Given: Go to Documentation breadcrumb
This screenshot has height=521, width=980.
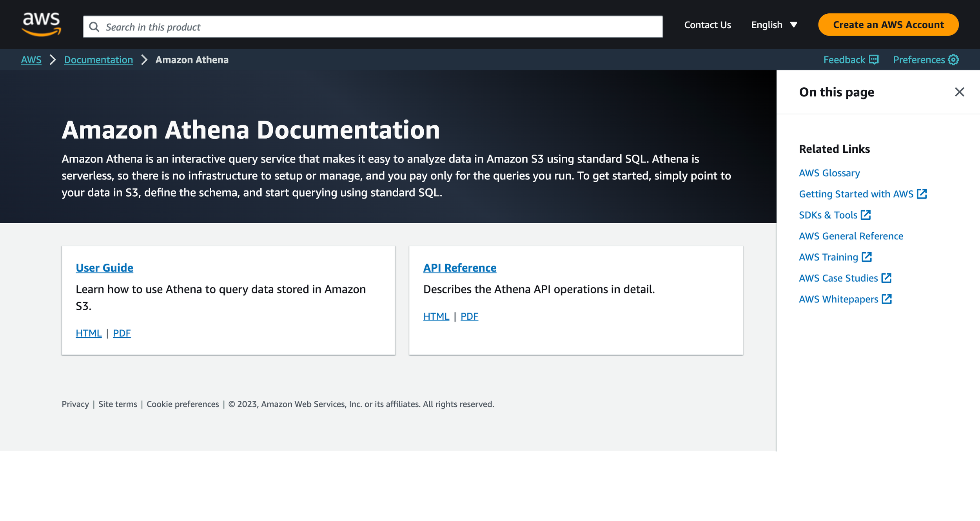Looking at the screenshot, I should coord(98,60).
